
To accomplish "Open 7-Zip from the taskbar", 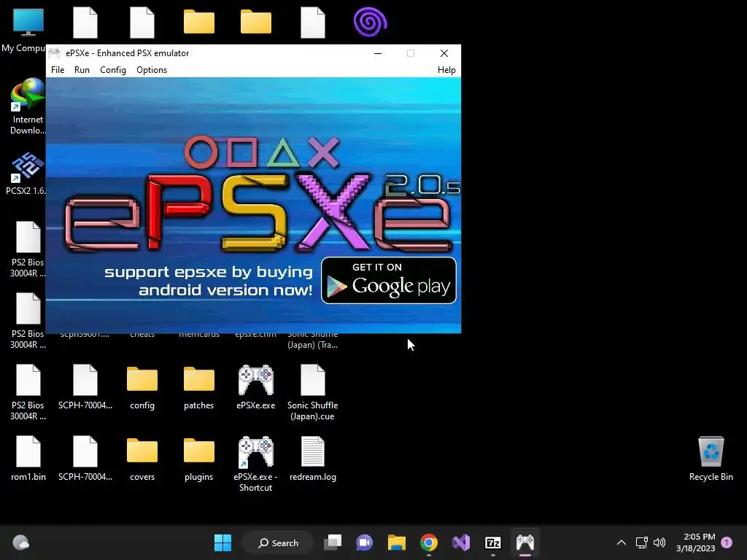I will [492, 542].
